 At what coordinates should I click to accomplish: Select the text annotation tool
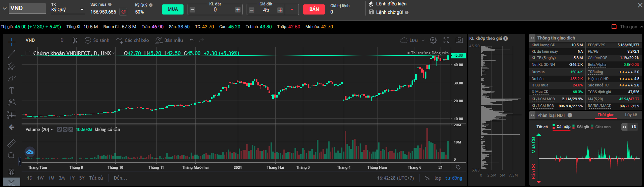(x=11, y=90)
